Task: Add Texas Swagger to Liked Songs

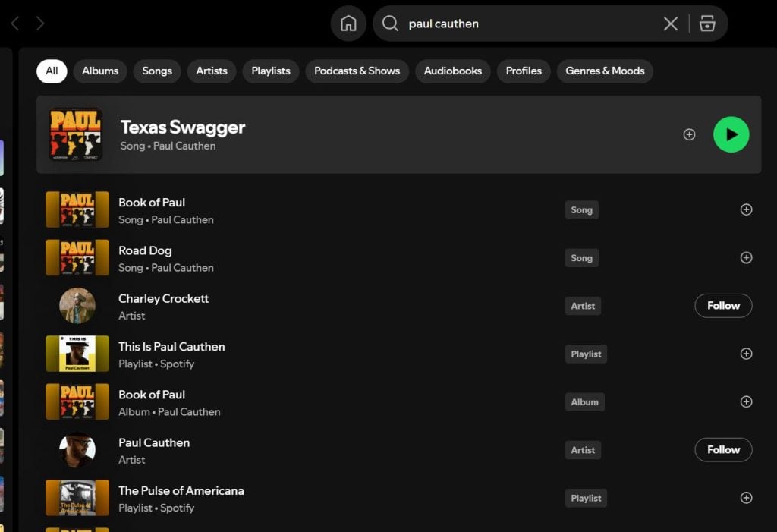Action: coord(689,134)
